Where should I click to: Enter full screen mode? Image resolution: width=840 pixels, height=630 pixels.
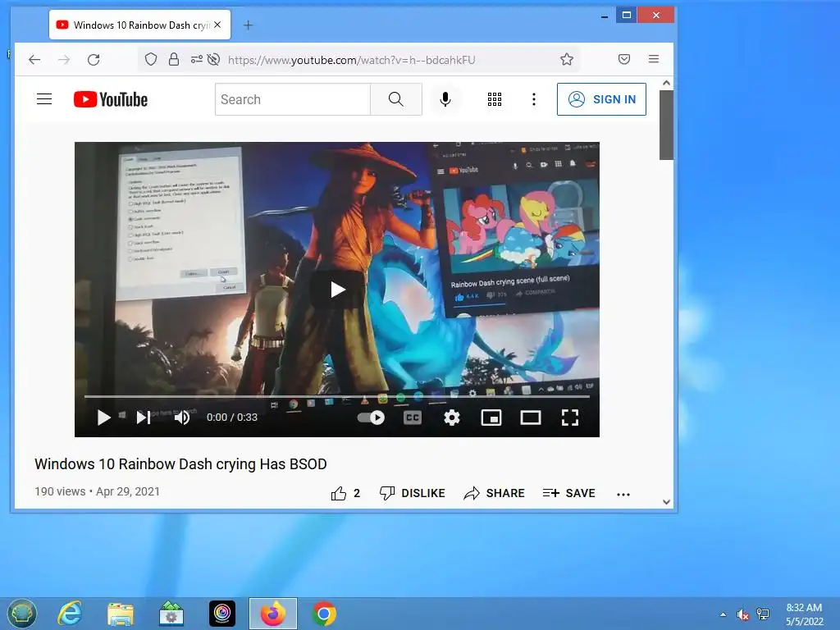[570, 418]
